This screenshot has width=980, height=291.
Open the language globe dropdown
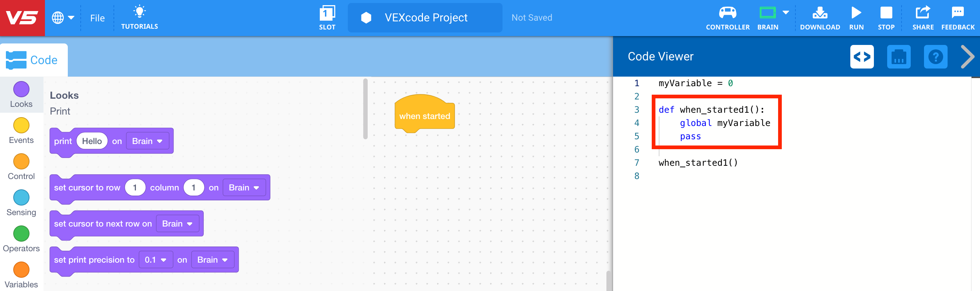63,17
